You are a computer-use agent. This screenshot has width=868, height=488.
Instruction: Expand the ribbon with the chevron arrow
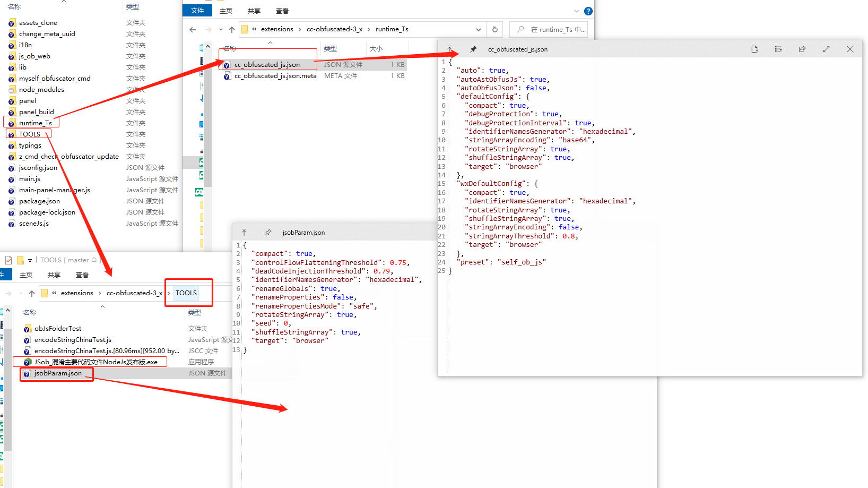577,11
